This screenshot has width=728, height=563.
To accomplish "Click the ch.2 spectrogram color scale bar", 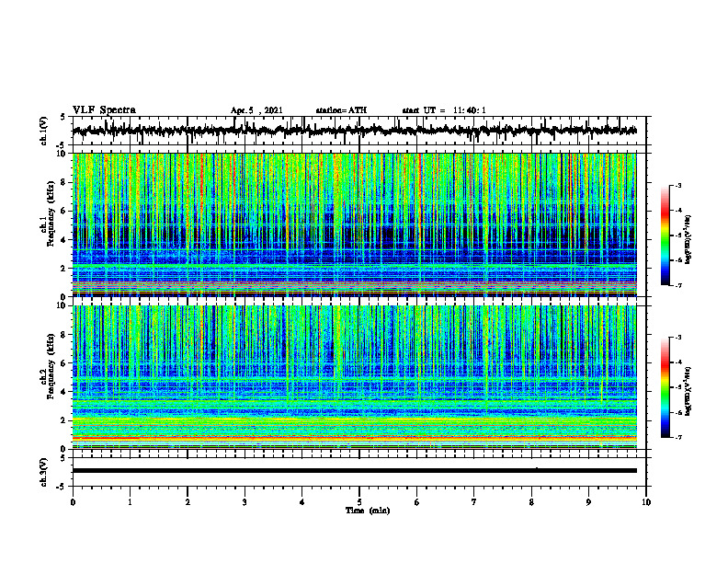I will coord(665,387).
